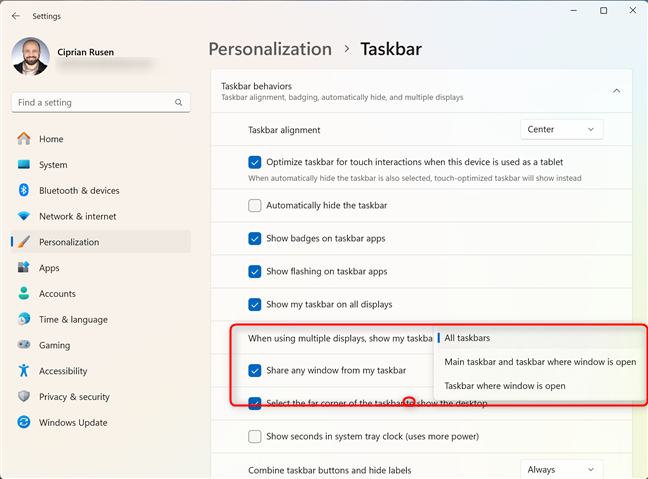Open Combine taskbar buttons Always dropdown
This screenshot has width=648, height=479.
(561, 469)
